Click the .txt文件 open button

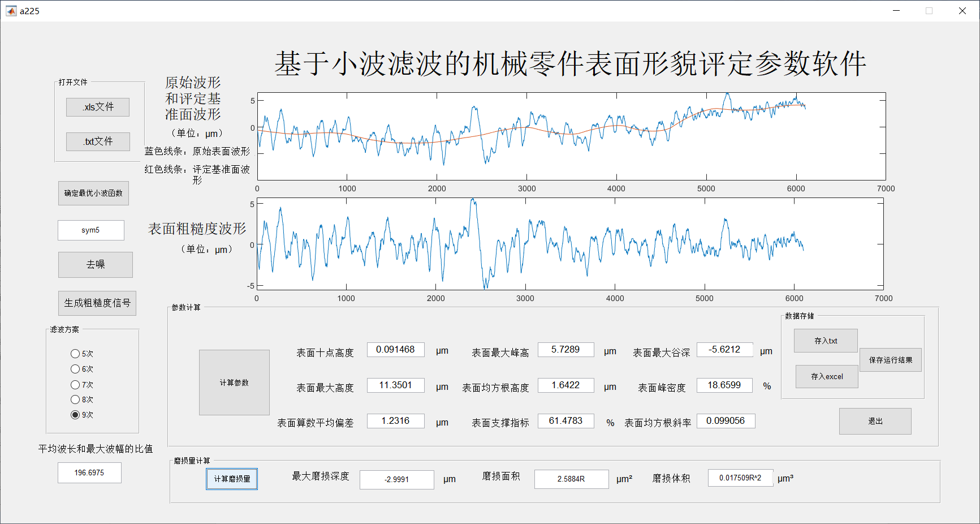coord(98,141)
